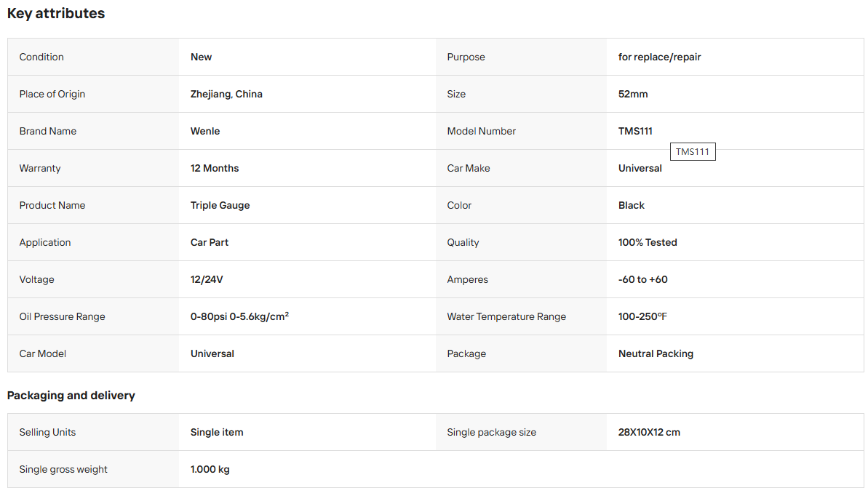Select the Brand Name value Wenle
Image resolution: width=868 pixels, height=504 pixels.
(205, 131)
